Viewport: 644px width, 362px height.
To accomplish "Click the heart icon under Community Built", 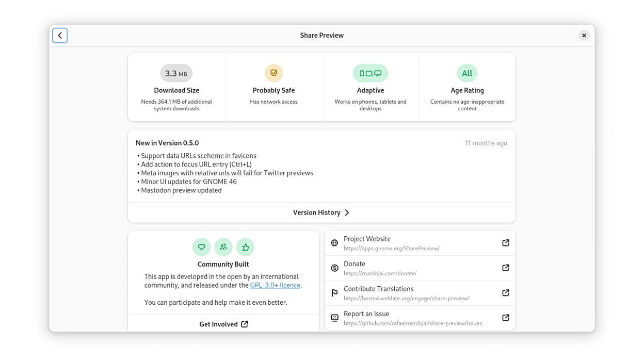I will coord(201,247).
